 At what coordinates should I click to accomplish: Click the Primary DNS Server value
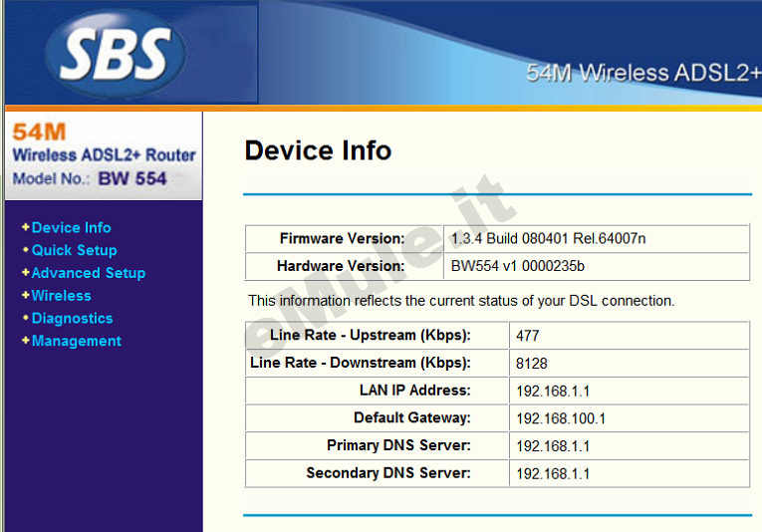[x=553, y=446]
